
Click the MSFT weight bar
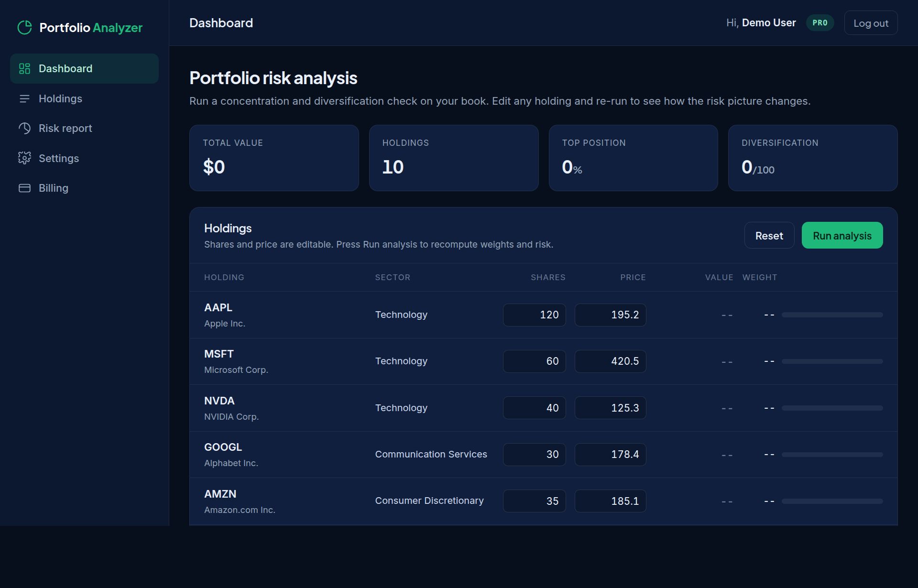click(832, 361)
